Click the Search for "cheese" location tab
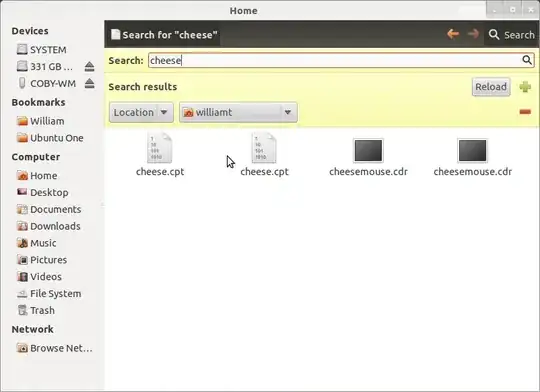Screen dimensions: 540x392 164,34
